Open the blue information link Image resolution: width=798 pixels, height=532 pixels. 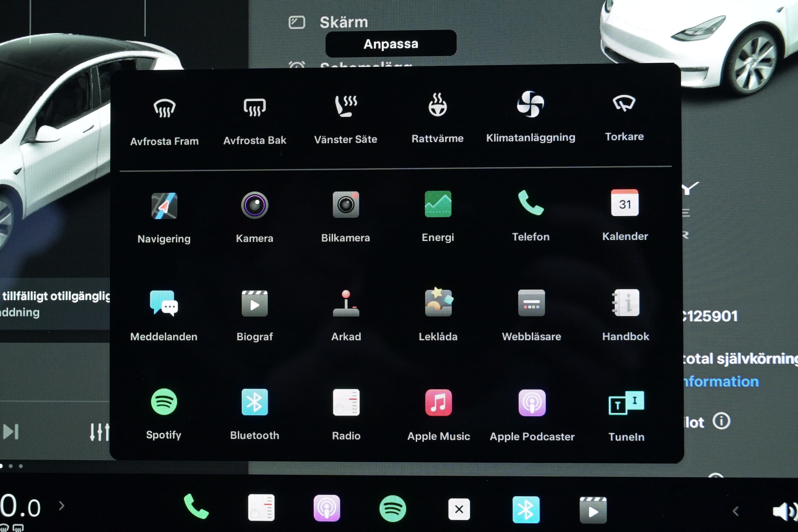pyautogui.click(x=721, y=382)
